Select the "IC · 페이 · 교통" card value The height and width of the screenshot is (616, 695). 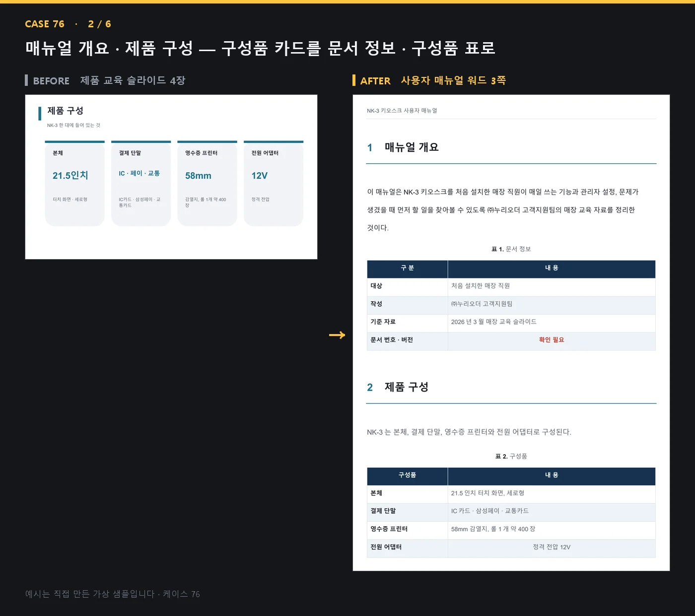[139, 173]
